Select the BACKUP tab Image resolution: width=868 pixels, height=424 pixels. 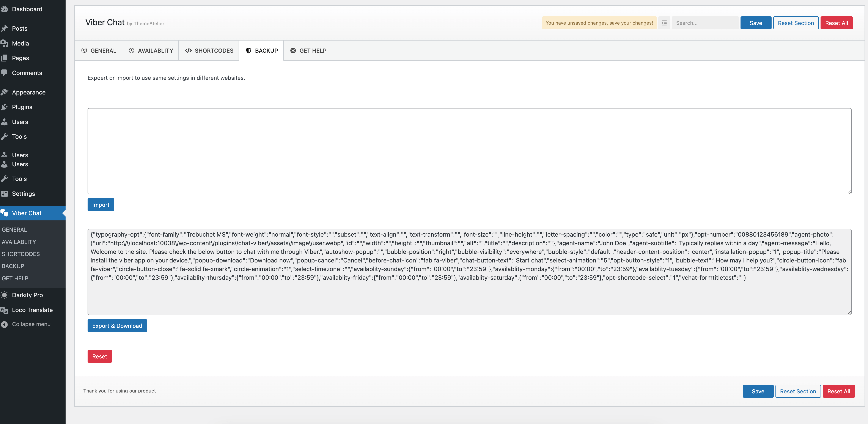click(261, 50)
